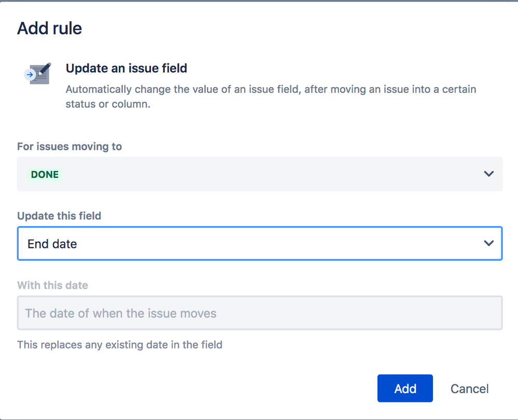Image resolution: width=518 pixels, height=420 pixels.
Task: Click the 'For issues moving to' label
Action: pos(69,147)
